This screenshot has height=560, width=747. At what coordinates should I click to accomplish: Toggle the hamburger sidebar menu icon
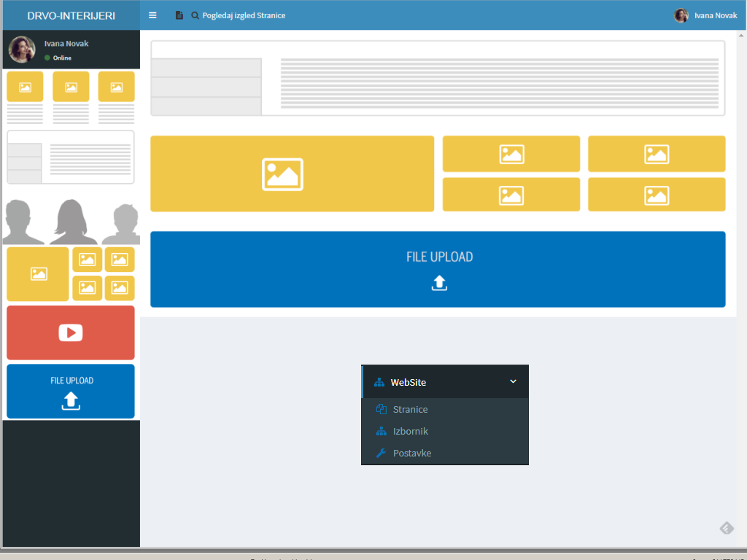coord(152,15)
